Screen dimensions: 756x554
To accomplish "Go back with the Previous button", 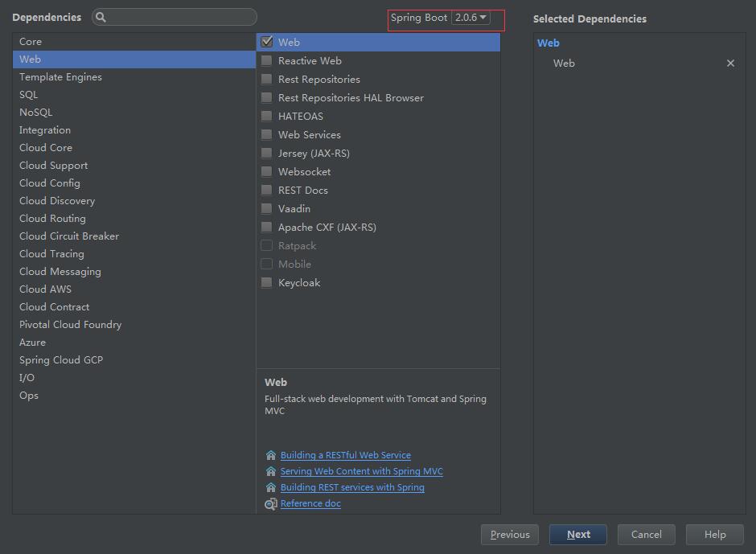I will [510, 534].
